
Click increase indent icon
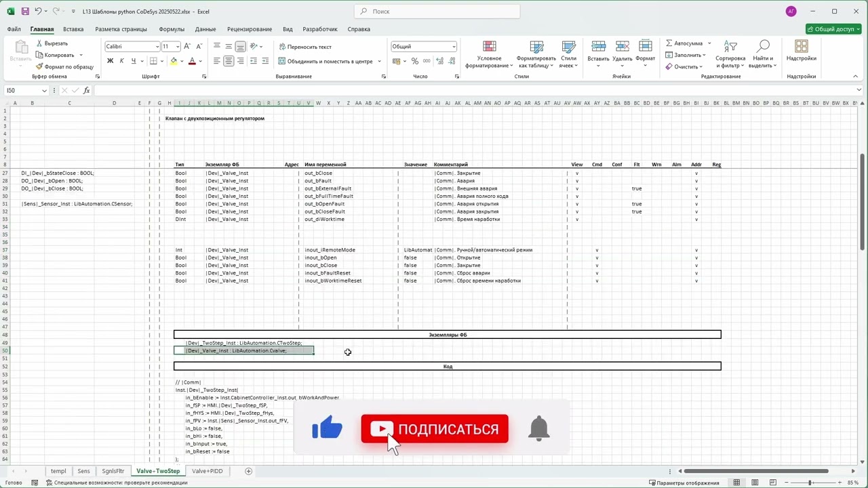coord(265,61)
